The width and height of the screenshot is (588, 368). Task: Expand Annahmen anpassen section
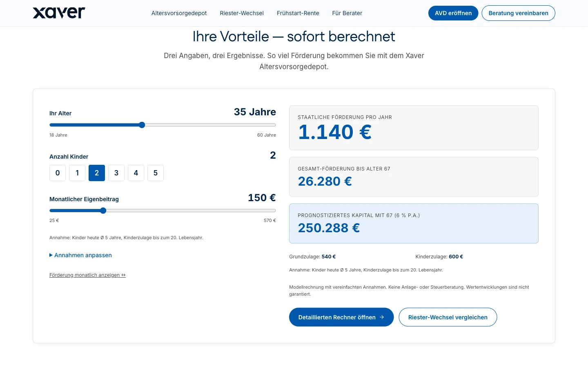coord(80,255)
